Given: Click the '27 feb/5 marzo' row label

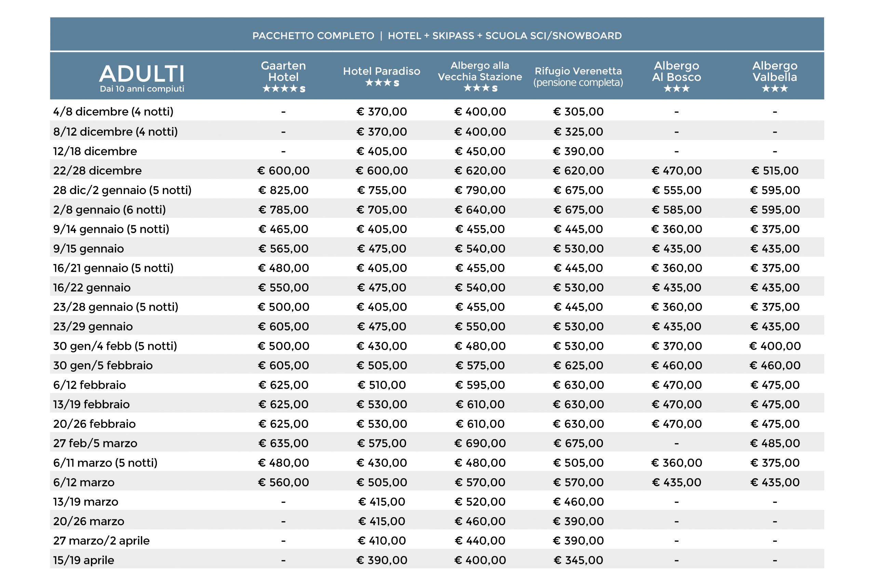Looking at the screenshot, I should tap(95, 443).
